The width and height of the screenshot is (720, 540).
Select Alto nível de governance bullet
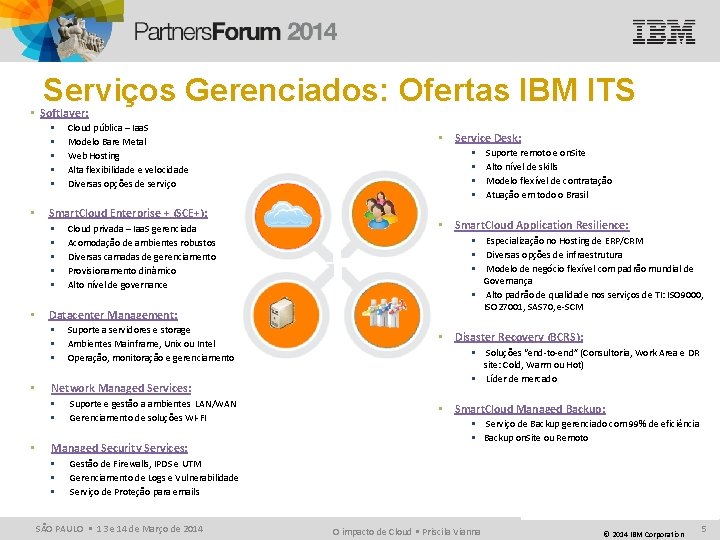click(118, 285)
